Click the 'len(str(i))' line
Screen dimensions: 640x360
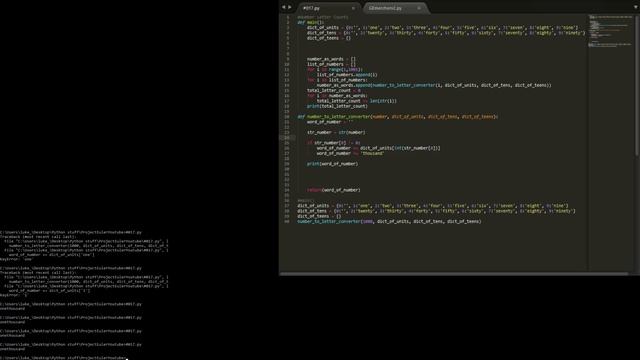tap(357, 101)
